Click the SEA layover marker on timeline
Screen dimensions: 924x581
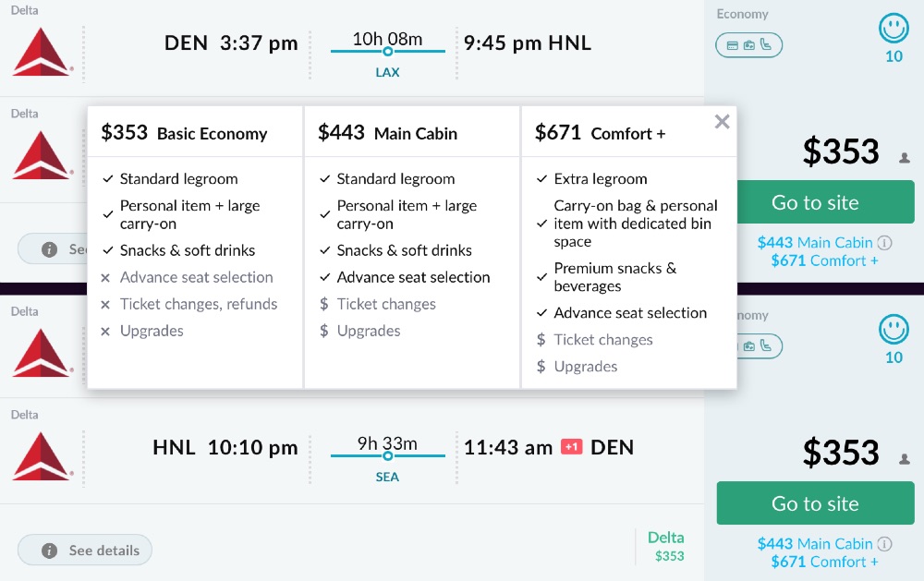[x=387, y=456]
